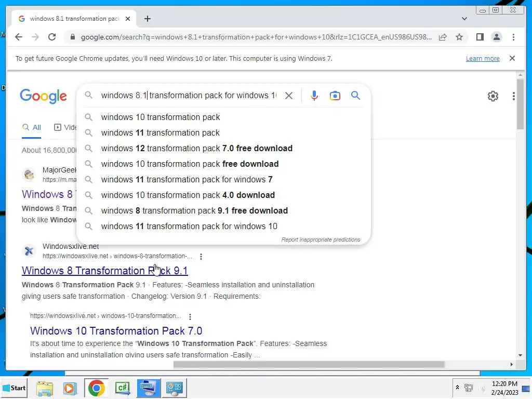This screenshot has width=532, height=399.
Task: Dismiss the Chrome update notification bar
Action: tap(512, 58)
